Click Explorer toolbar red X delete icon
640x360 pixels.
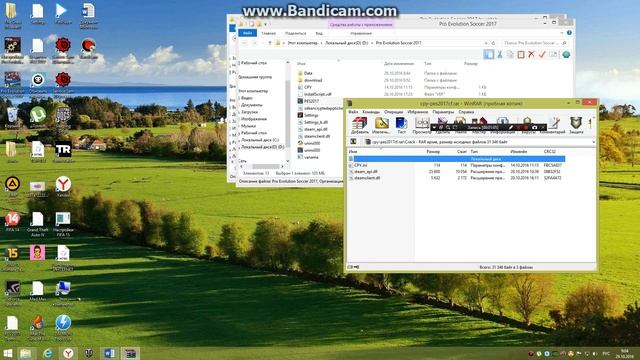(x=531, y=54)
